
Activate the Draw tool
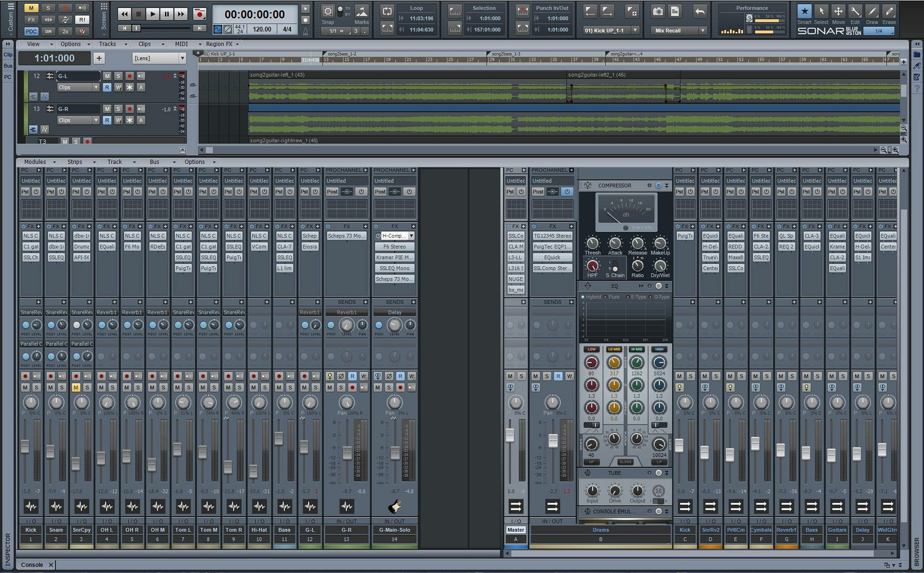[x=872, y=12]
